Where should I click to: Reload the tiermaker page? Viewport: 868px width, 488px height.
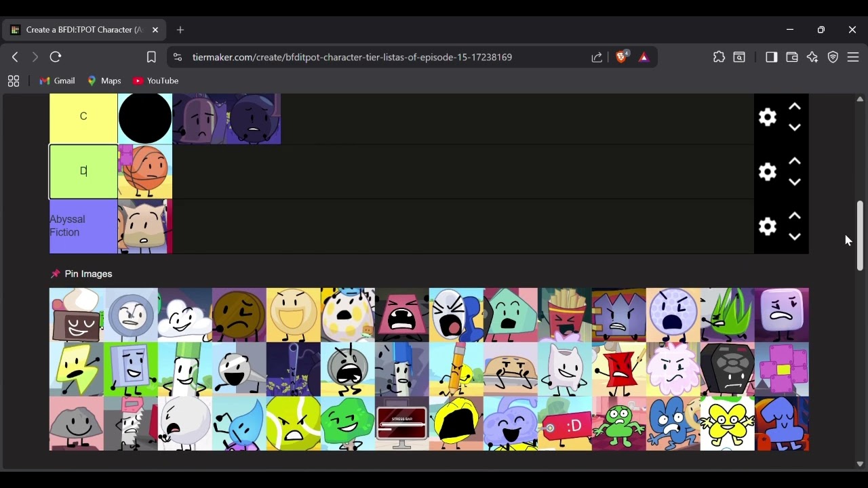tap(56, 58)
